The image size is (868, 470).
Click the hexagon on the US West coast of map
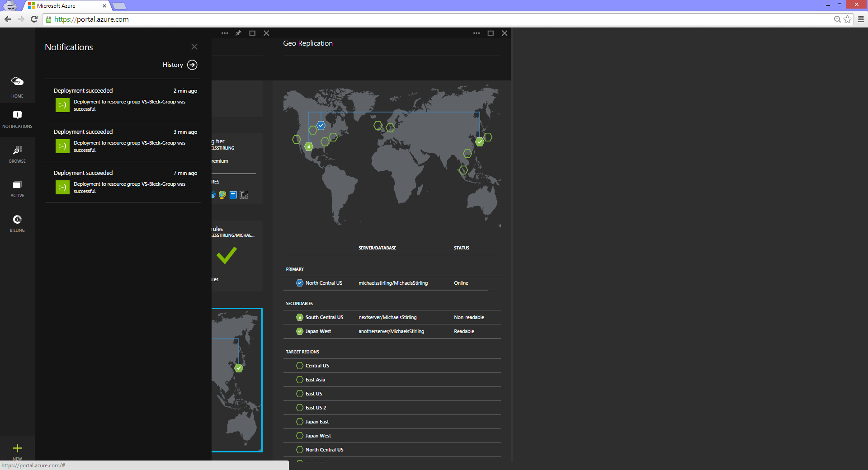[297, 139]
